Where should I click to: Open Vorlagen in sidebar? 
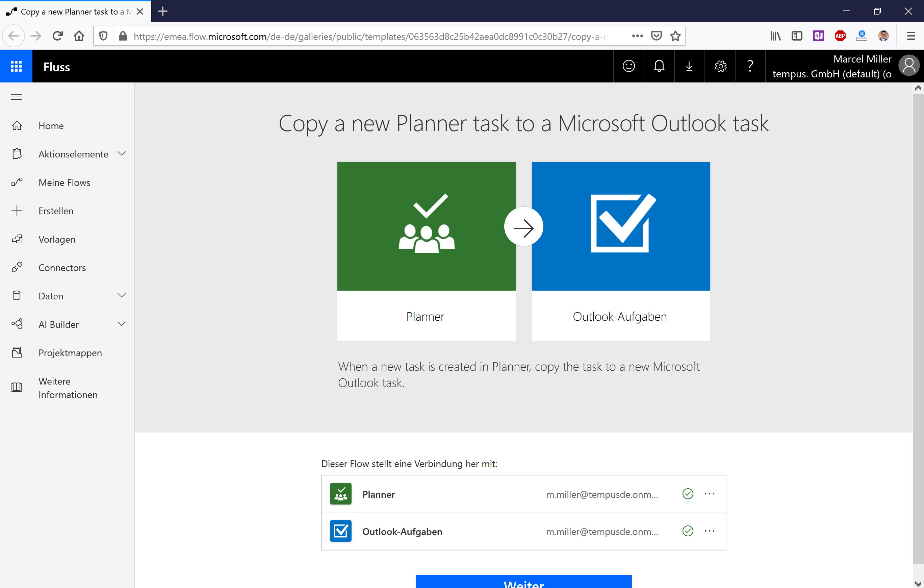57,239
